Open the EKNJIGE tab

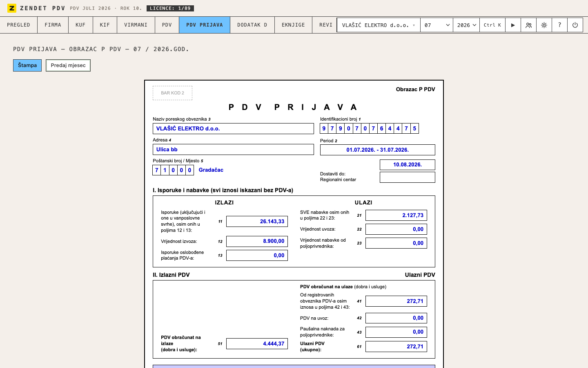[x=293, y=25]
